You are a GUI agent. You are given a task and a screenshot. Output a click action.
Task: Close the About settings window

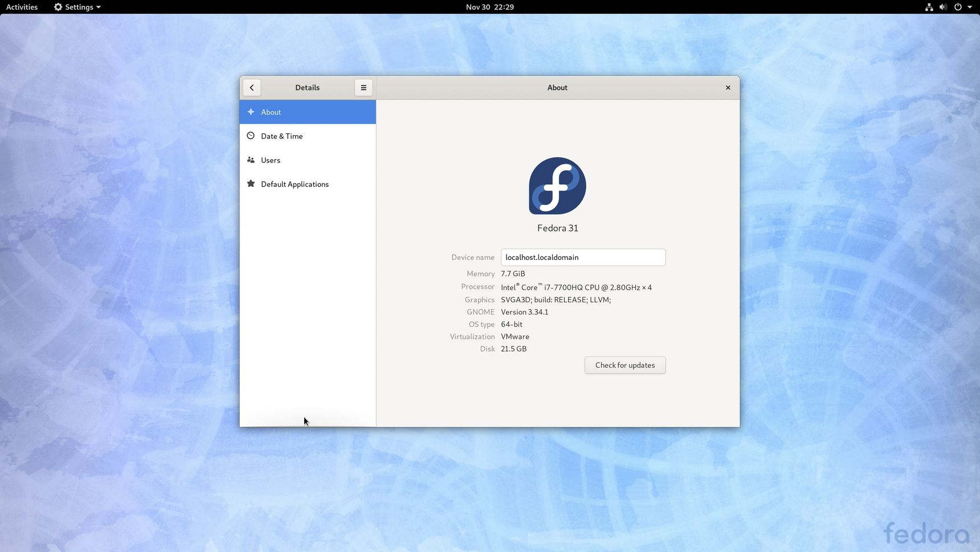728,88
